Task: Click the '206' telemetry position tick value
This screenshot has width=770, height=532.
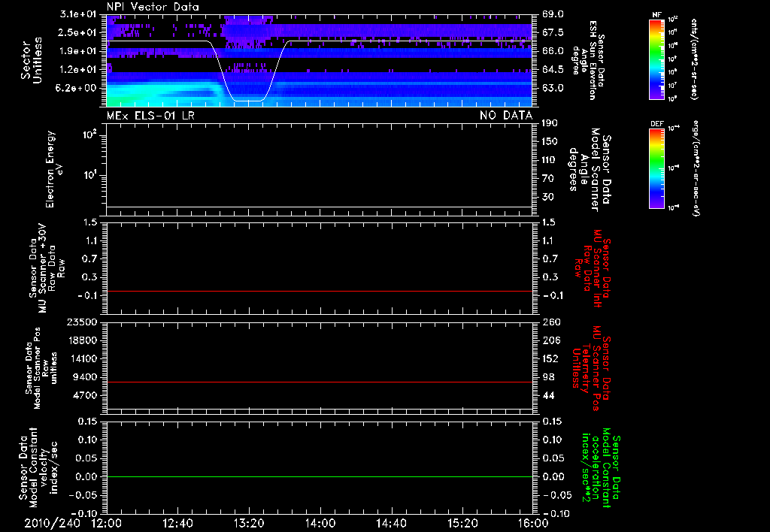Action: (550, 340)
